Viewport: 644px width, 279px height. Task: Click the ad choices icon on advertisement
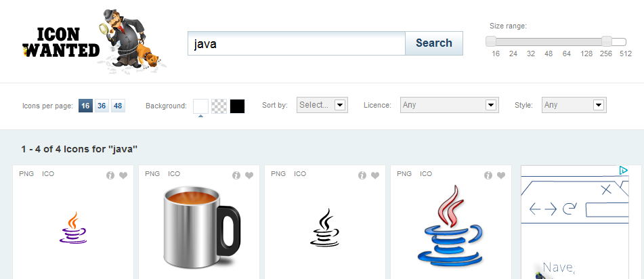[624, 171]
